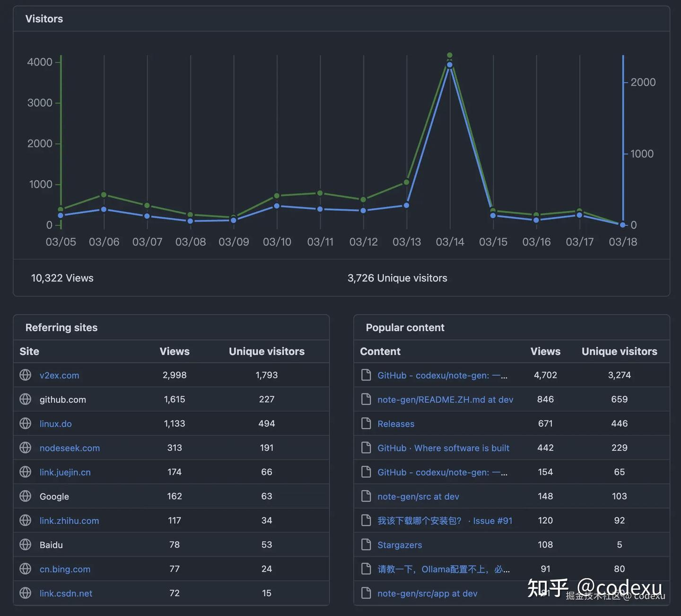The height and width of the screenshot is (616, 681).
Task: Open GitHub · Where software is built page
Action: pos(443,448)
